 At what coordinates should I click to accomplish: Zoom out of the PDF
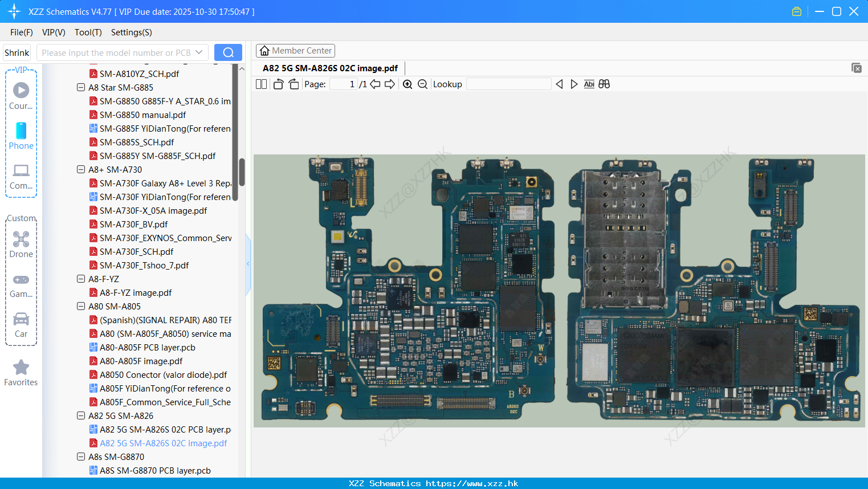click(422, 84)
